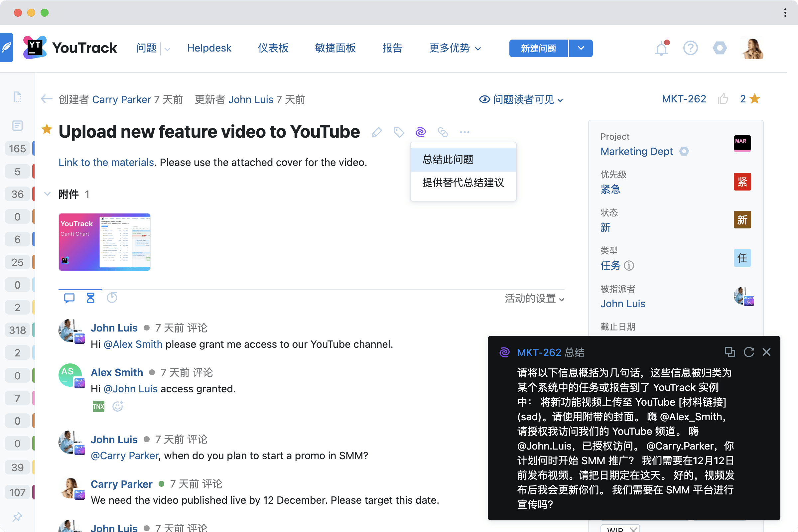Open the 更多优势 dropdown in the navbar

455,48
